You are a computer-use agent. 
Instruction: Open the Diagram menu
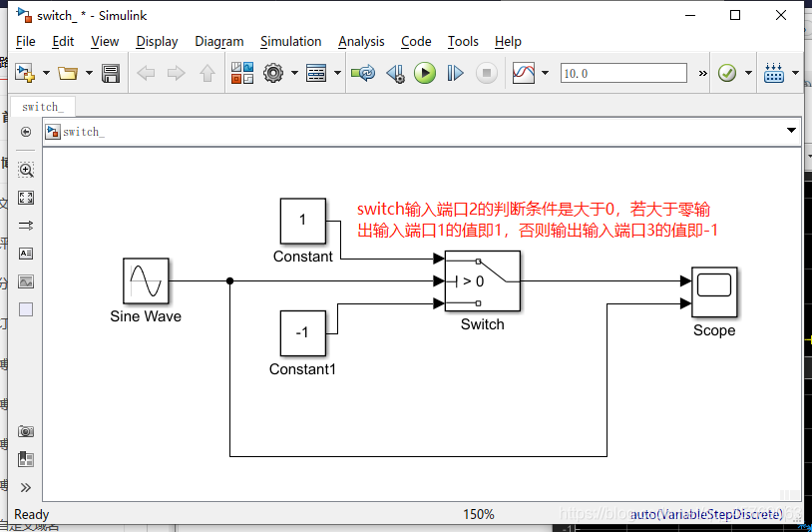click(x=219, y=42)
